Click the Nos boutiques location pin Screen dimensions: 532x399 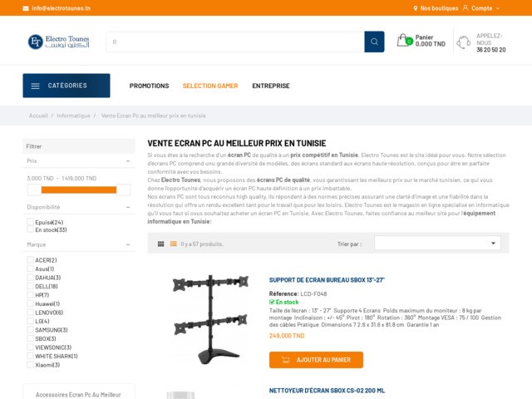(x=416, y=8)
